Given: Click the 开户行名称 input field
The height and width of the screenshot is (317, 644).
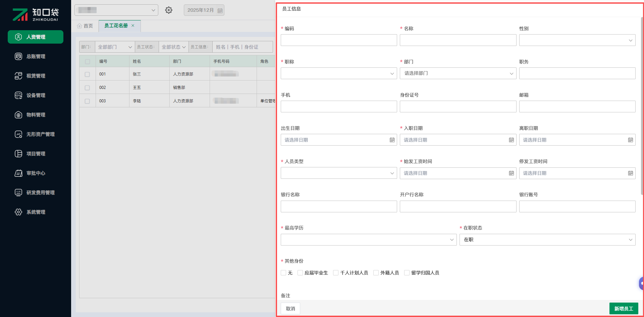Looking at the screenshot, I should (x=458, y=206).
